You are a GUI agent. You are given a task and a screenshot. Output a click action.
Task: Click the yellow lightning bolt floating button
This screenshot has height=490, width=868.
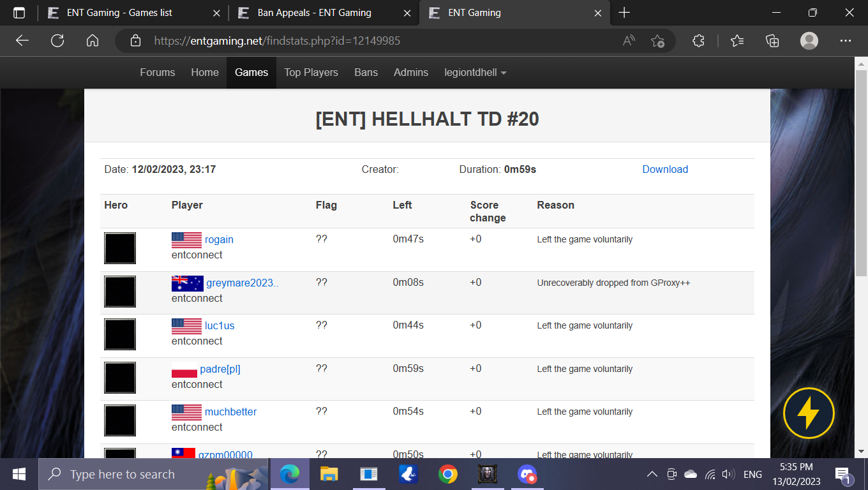click(809, 413)
